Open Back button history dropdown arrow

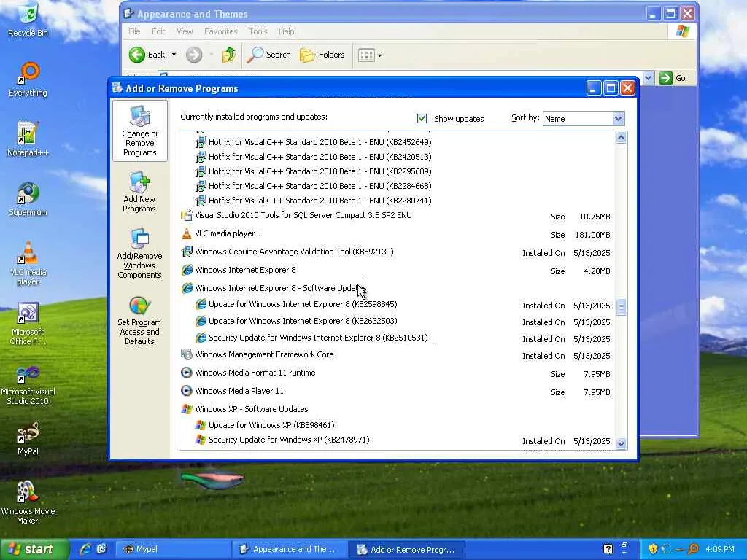tap(174, 55)
